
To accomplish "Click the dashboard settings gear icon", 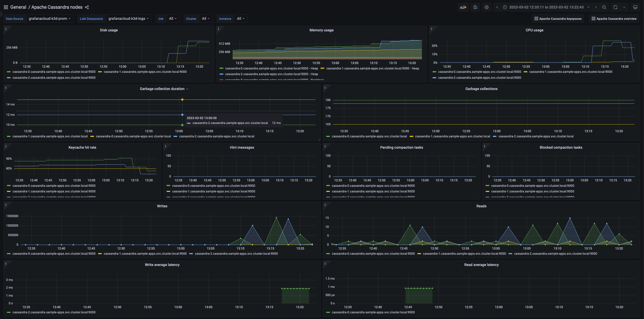I will [x=486, y=7].
